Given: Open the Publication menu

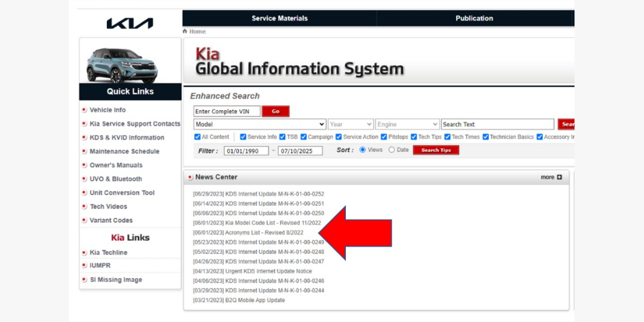Looking at the screenshot, I should pyautogui.click(x=474, y=19).
